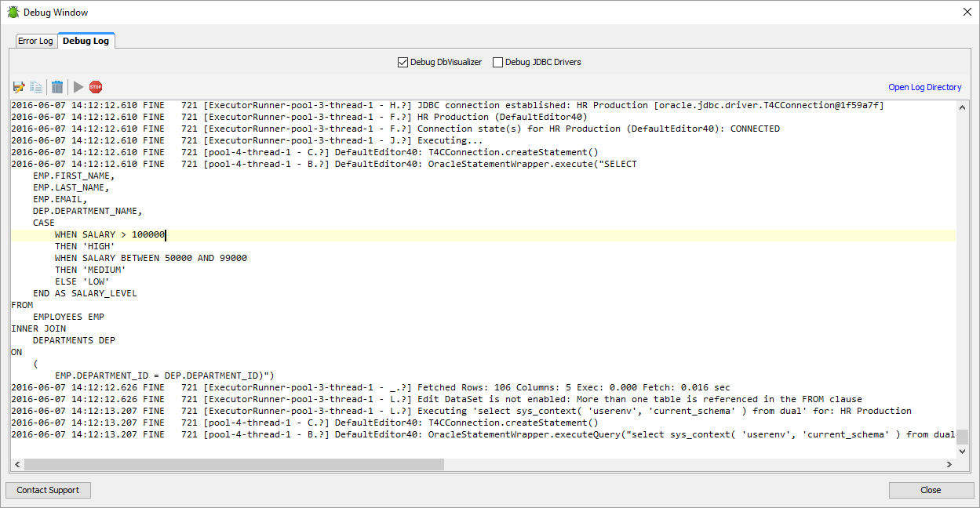
Task: Enable Debug JDBC Drivers
Action: pyautogui.click(x=498, y=62)
